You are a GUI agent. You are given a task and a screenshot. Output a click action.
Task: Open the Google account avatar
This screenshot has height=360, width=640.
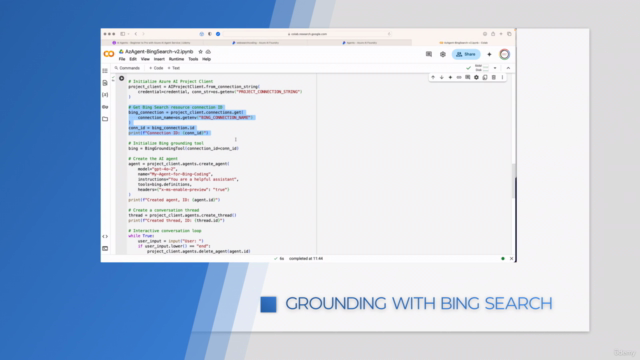tap(504, 54)
